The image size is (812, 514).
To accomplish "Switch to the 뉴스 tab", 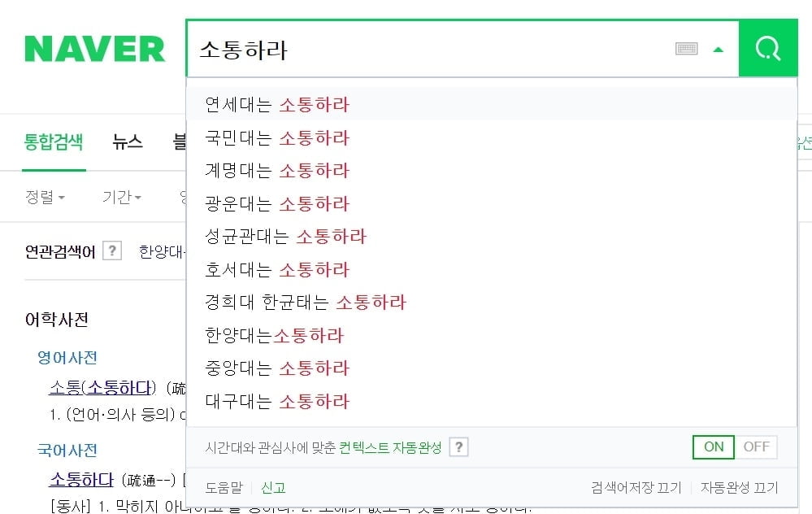I will 128,142.
